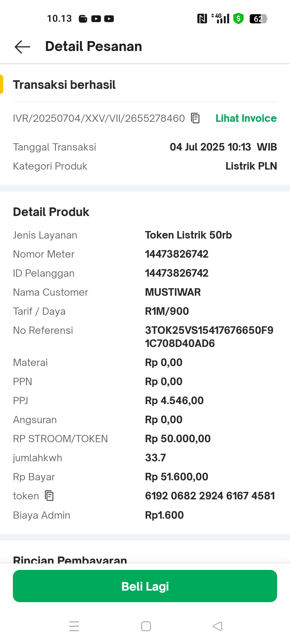Open Android recent apps menu button

point(74,626)
